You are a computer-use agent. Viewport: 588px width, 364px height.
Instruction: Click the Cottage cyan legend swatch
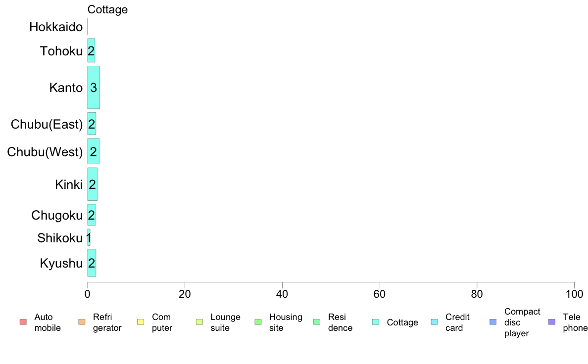pyautogui.click(x=376, y=322)
